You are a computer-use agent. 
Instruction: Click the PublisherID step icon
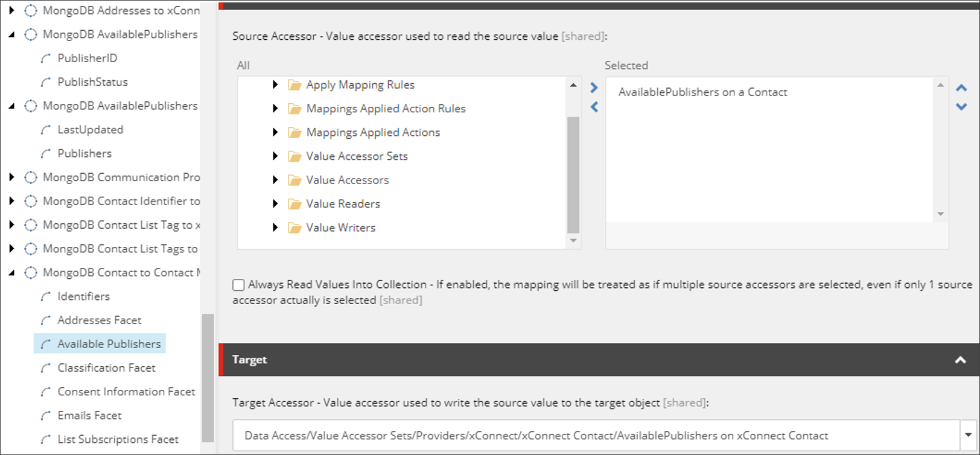[x=45, y=59]
